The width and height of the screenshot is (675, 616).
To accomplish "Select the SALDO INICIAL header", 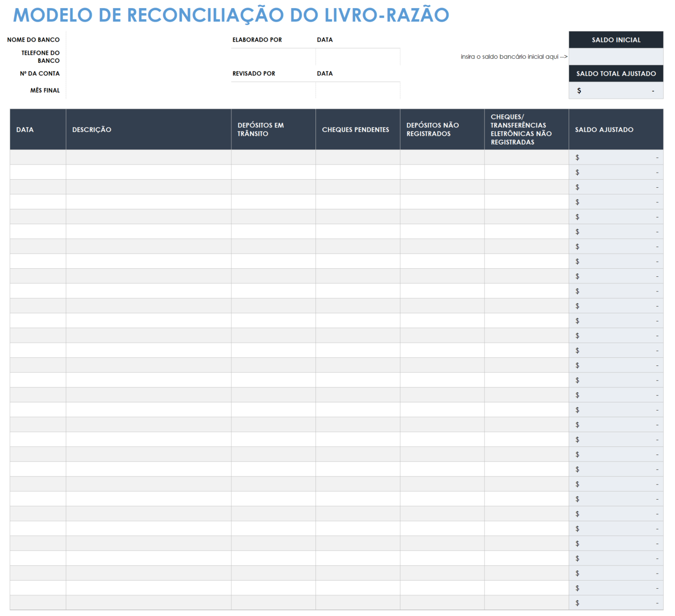I will 616,39.
